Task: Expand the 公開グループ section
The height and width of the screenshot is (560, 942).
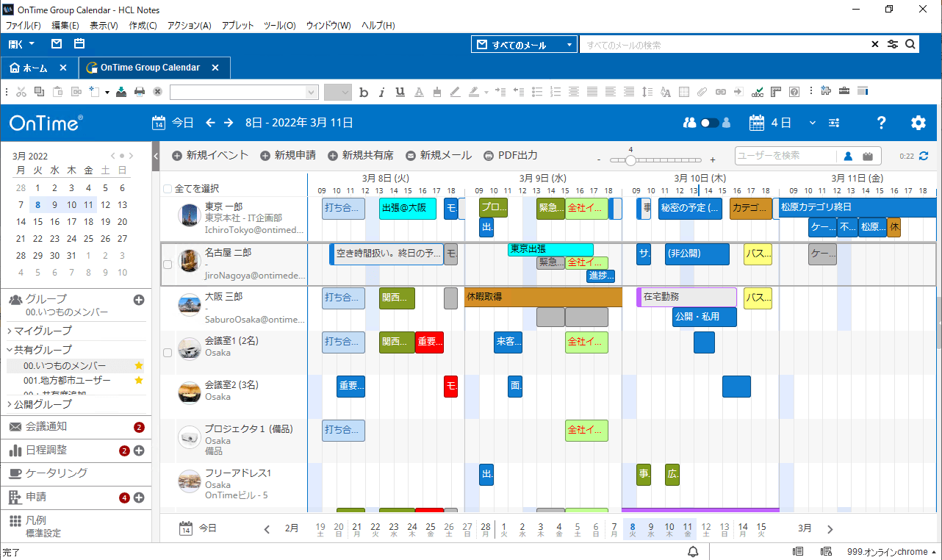Action: [10, 404]
